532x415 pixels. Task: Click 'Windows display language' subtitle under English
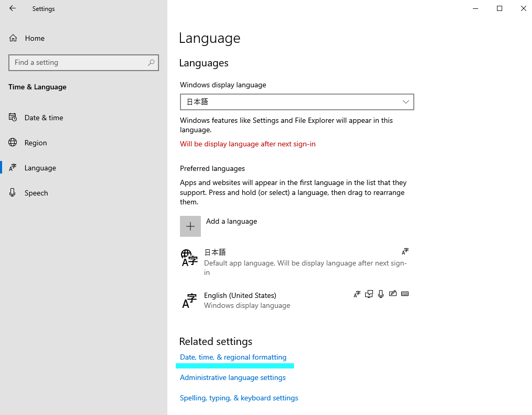[247, 305]
